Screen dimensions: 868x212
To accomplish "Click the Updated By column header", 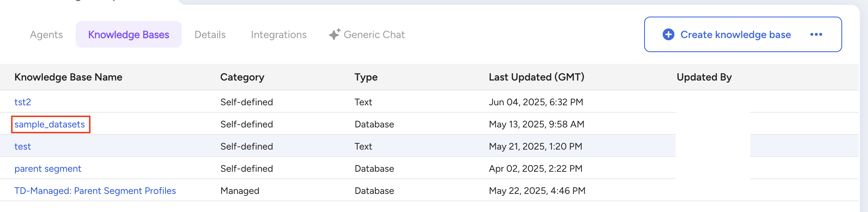I will point(704,77).
